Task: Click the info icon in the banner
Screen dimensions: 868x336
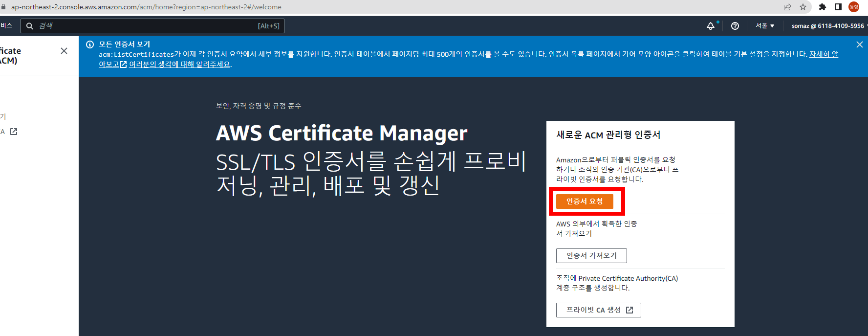Action: coord(90,45)
